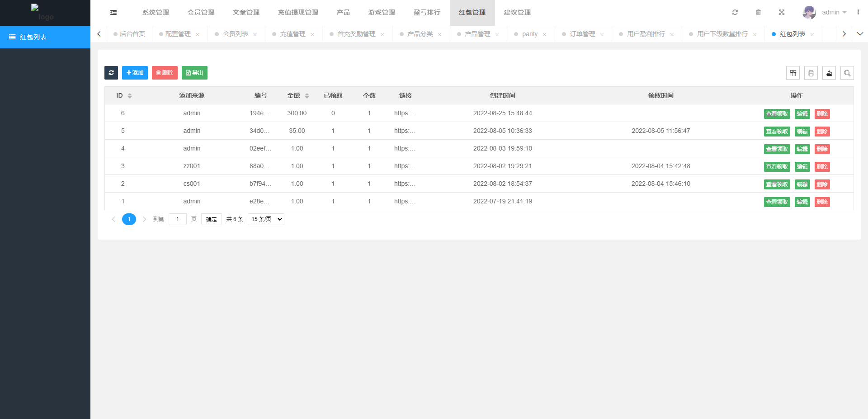Open the 15 条/页 page size selector

(265, 219)
